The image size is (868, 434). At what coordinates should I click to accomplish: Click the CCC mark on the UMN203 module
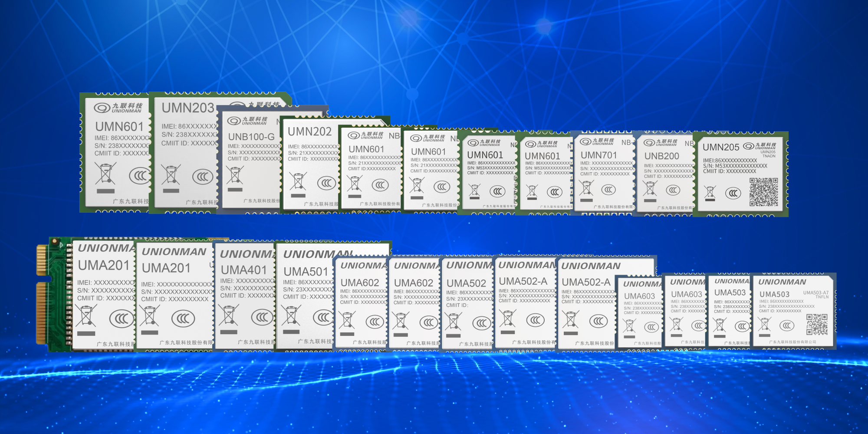pos(203,177)
